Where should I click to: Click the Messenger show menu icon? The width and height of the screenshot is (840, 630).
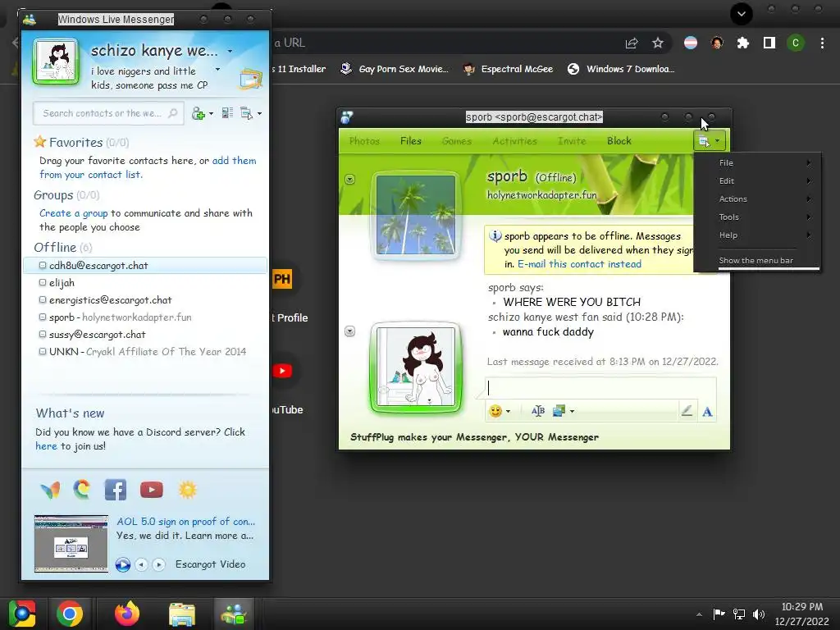(246, 113)
